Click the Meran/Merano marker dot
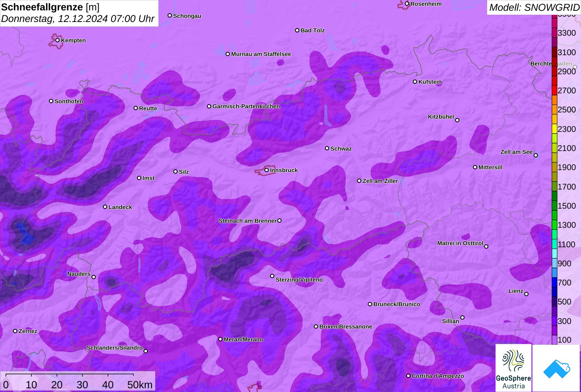The width and height of the screenshot is (581, 392). [220, 339]
